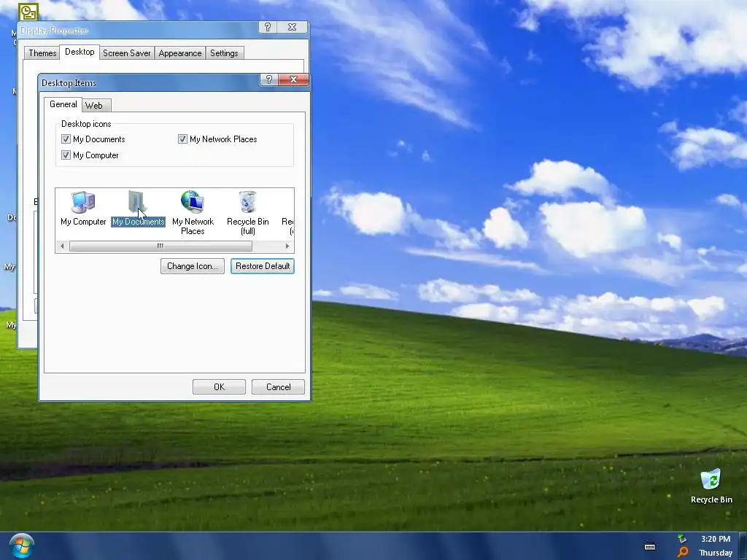
Task: Click the Show Desktop strip beside clock
Action: click(x=743, y=545)
